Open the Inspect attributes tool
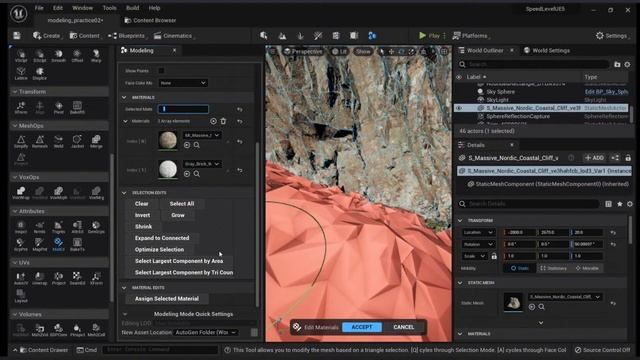This screenshot has width=640, height=360. click(21, 227)
